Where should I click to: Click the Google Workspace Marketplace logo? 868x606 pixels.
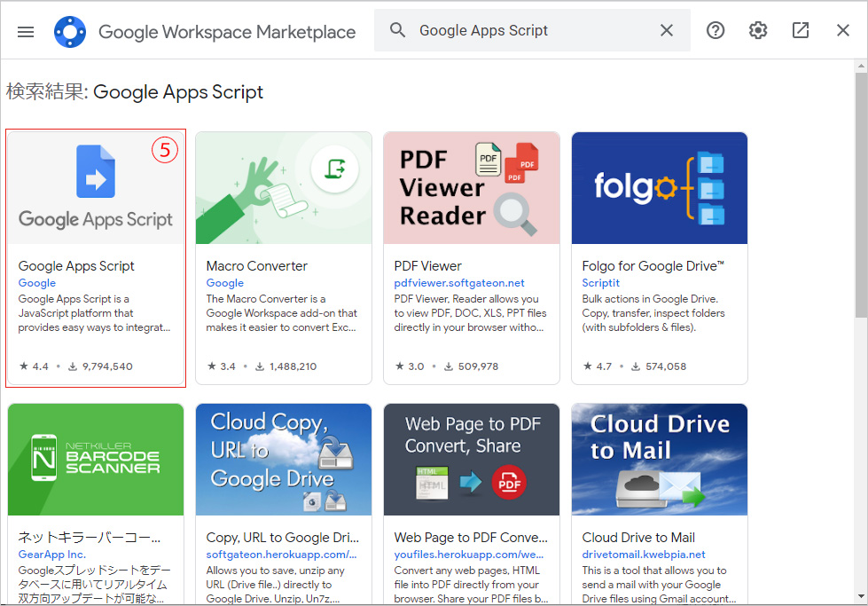[70, 32]
